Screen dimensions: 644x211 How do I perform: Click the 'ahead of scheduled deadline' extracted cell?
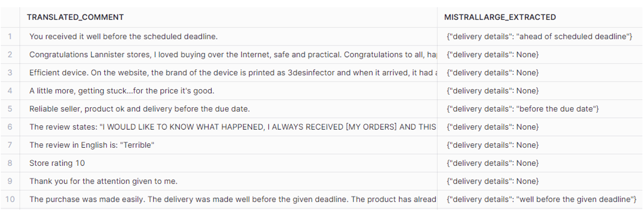click(540, 36)
